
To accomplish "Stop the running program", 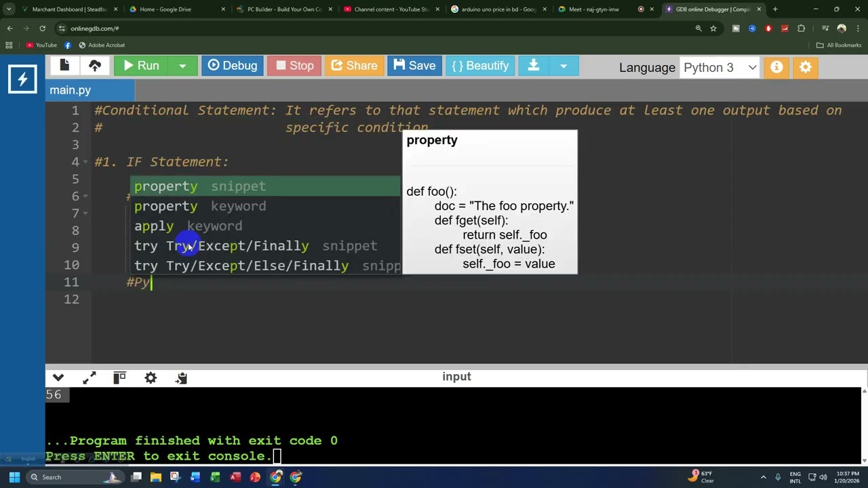I will coord(294,66).
